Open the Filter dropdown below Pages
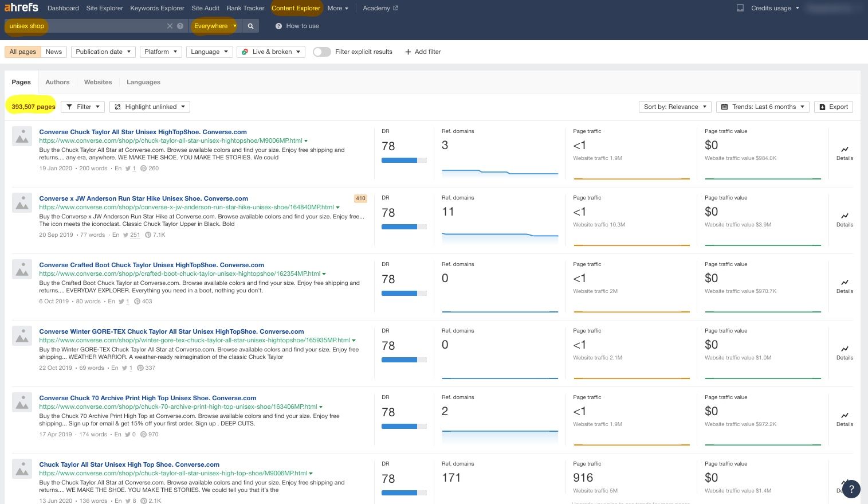868x504 pixels. tap(83, 107)
